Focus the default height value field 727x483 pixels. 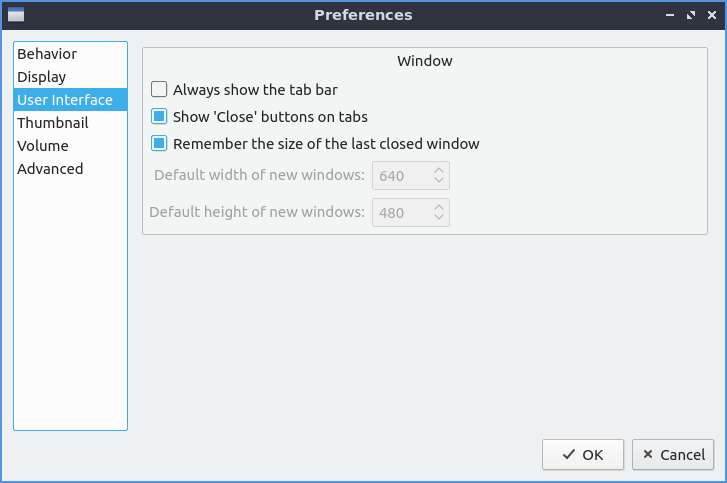click(401, 213)
